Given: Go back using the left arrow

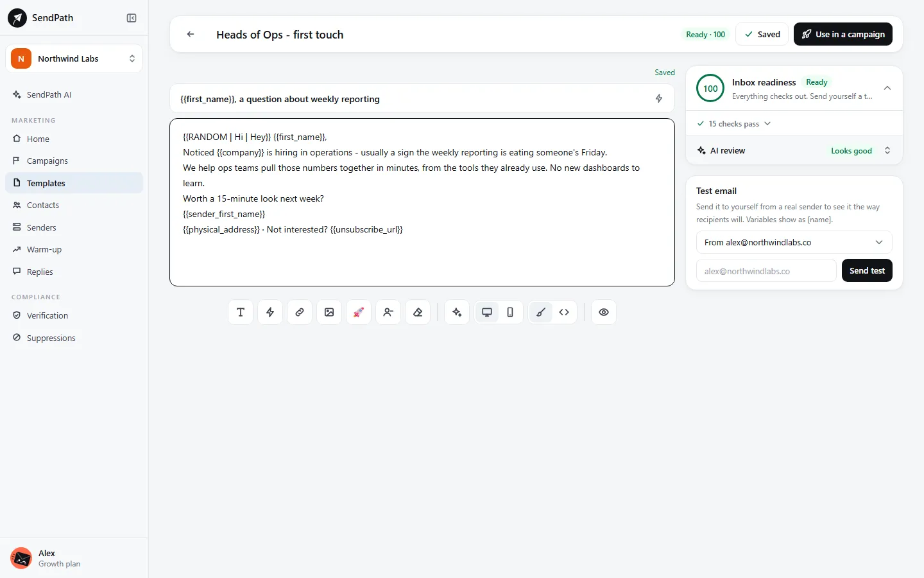Looking at the screenshot, I should click(x=191, y=35).
